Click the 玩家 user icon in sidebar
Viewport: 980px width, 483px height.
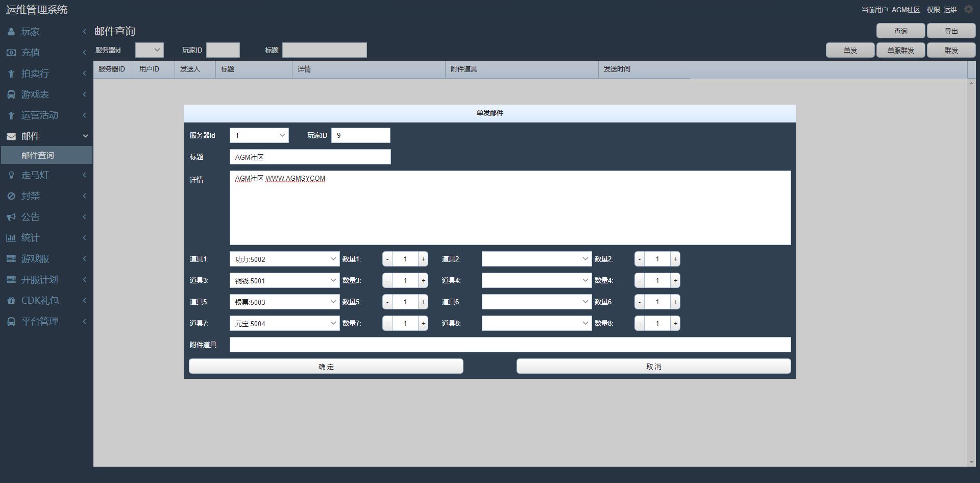11,32
